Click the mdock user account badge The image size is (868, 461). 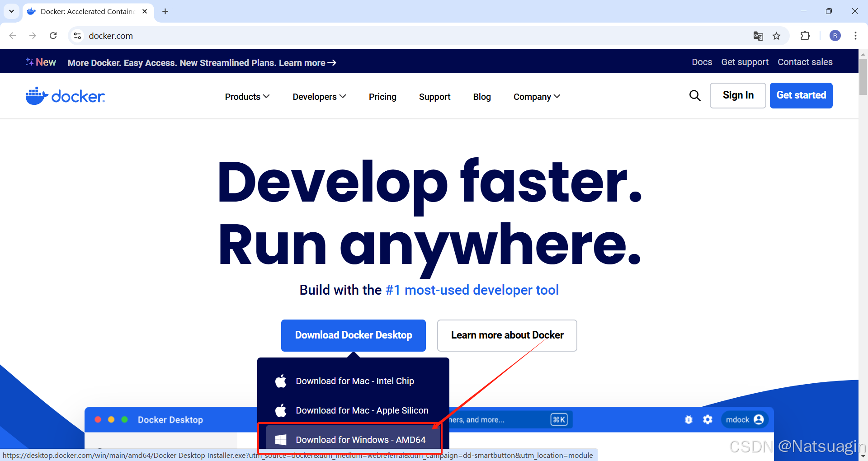745,420
